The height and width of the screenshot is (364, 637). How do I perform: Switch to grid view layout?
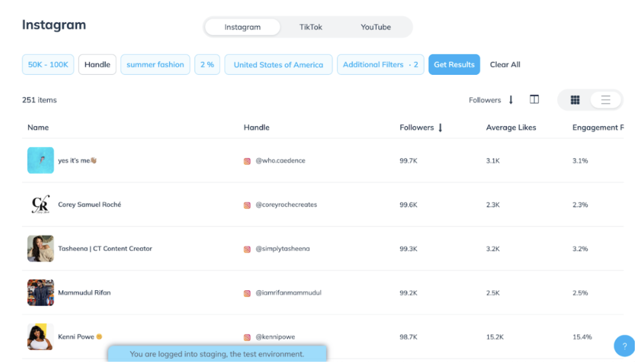pos(575,100)
